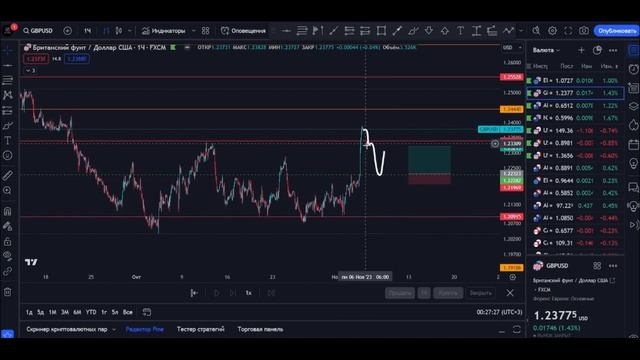640x360 pixels.
Task: Open the calendar icon in right sidebar
Action: coord(633,144)
